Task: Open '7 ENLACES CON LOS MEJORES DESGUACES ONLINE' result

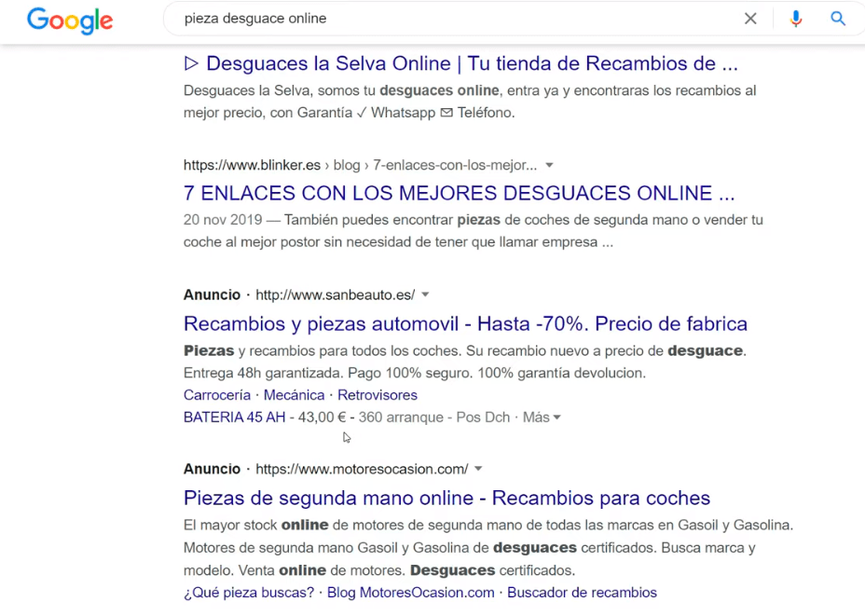Action: pyautogui.click(x=459, y=193)
